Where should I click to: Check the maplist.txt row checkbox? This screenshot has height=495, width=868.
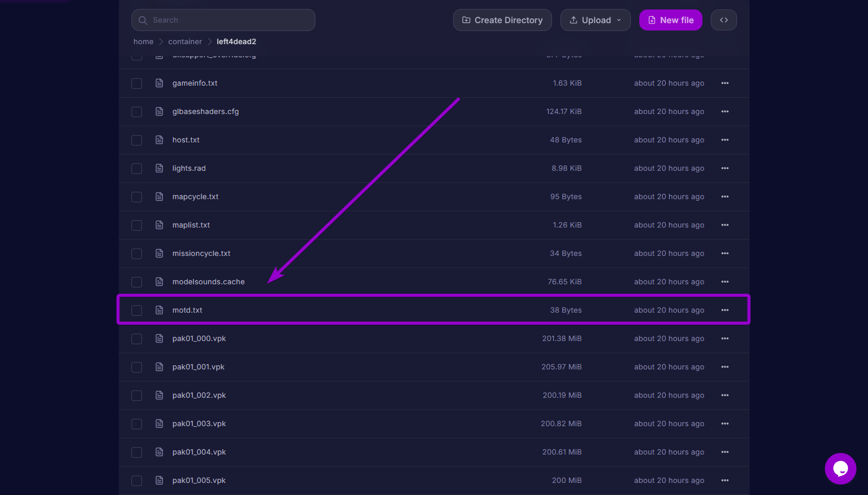click(x=137, y=225)
